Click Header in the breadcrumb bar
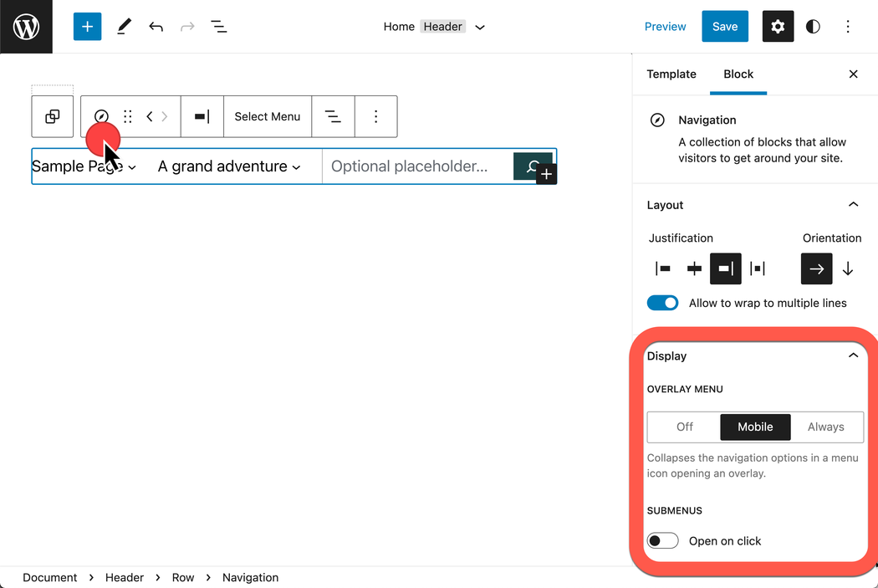Viewport: 878px width, 588px height. click(x=125, y=577)
